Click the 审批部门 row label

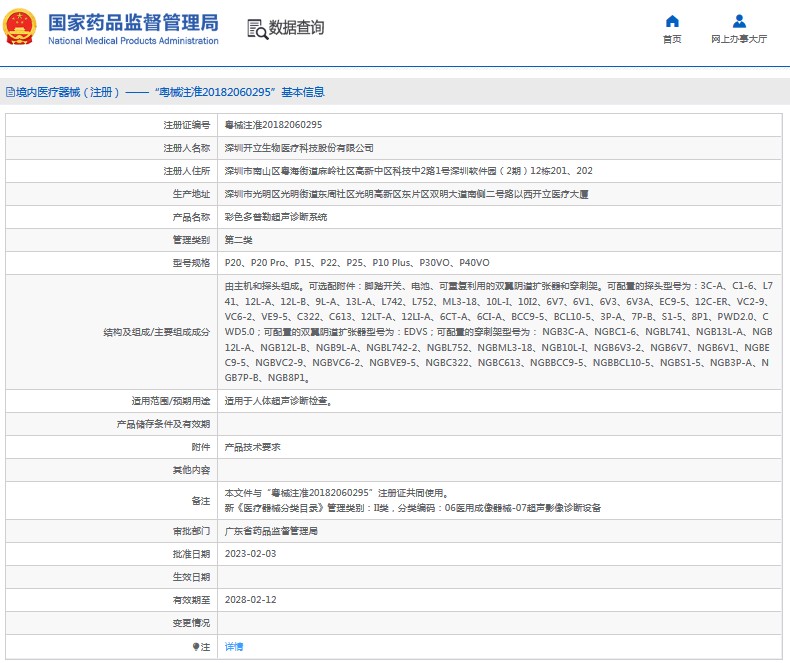coord(191,531)
